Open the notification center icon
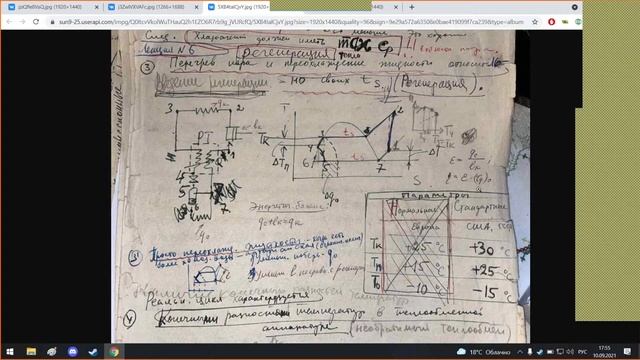This screenshot has height=360, width=640. [627, 351]
